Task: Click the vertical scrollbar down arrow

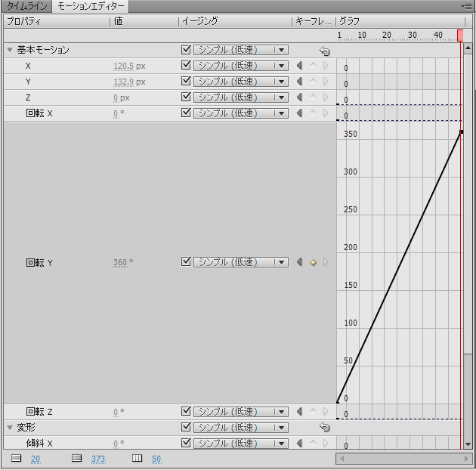Action: (468, 444)
